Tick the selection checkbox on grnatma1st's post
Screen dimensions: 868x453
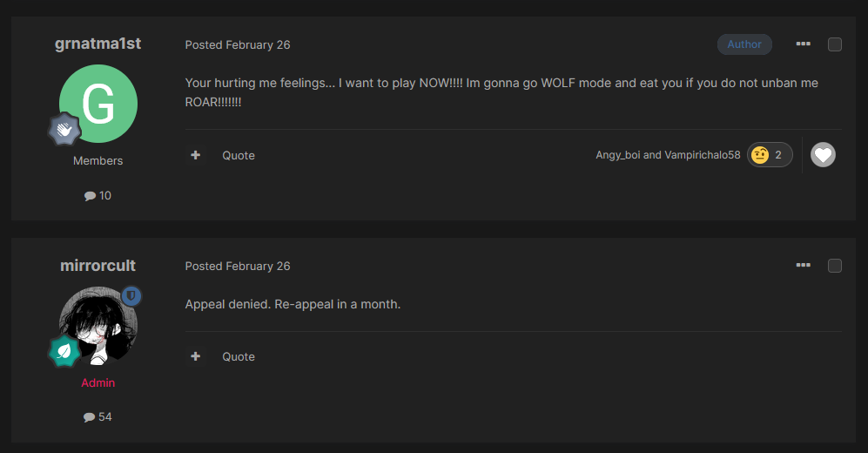click(835, 44)
